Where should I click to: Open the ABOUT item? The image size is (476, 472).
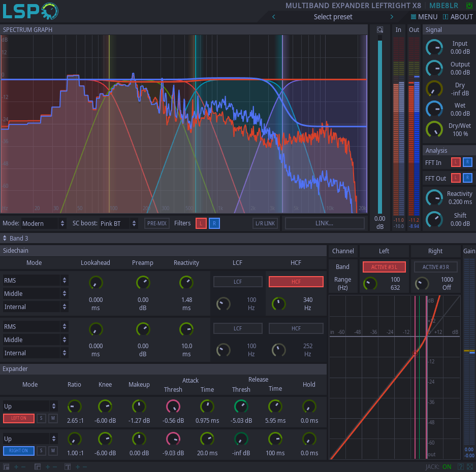click(x=458, y=17)
